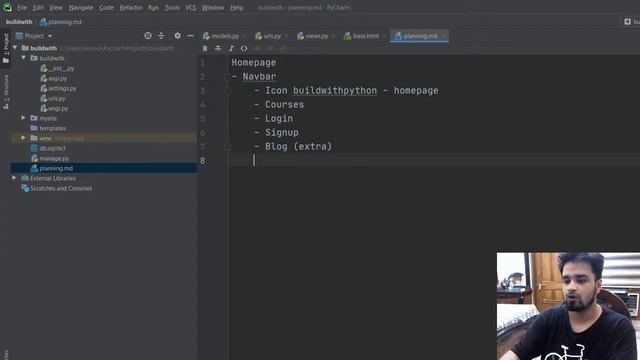Collapse all items in Project panel

[161, 36]
